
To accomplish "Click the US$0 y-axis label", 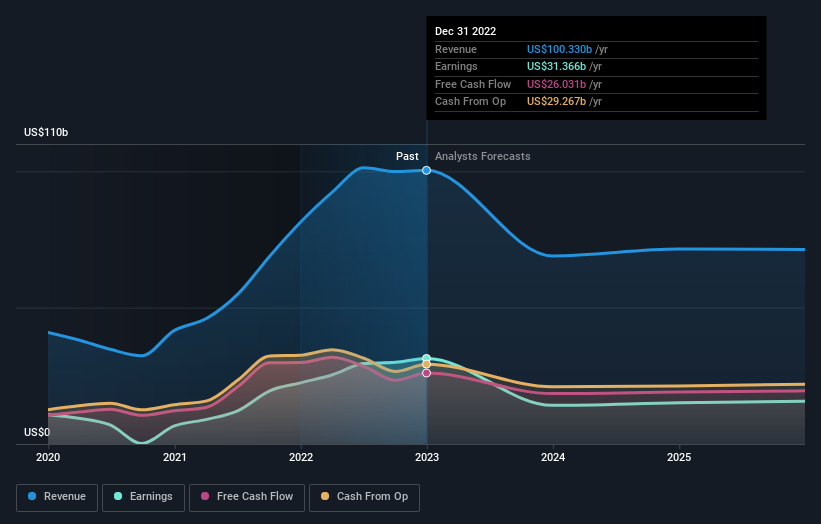I will click(37, 432).
